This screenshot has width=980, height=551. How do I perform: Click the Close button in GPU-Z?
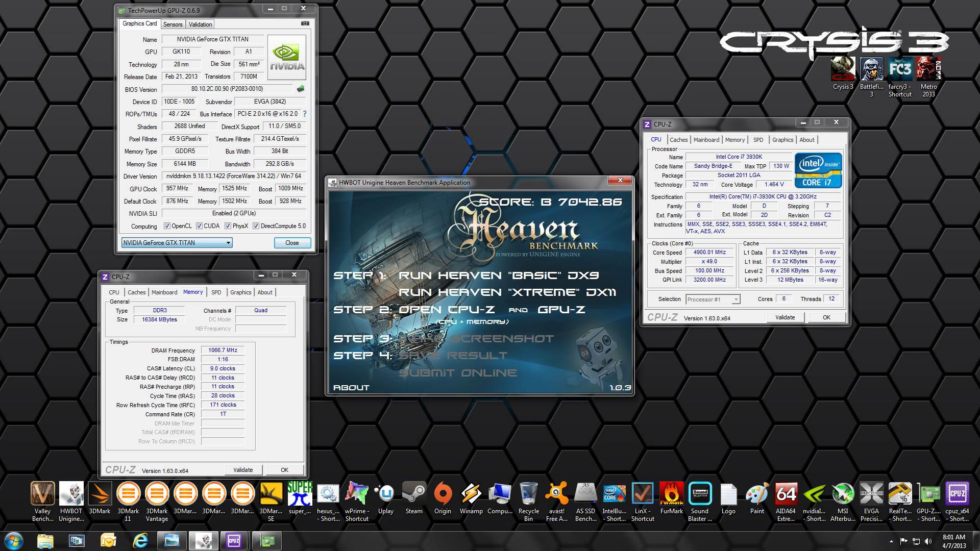pos(292,243)
